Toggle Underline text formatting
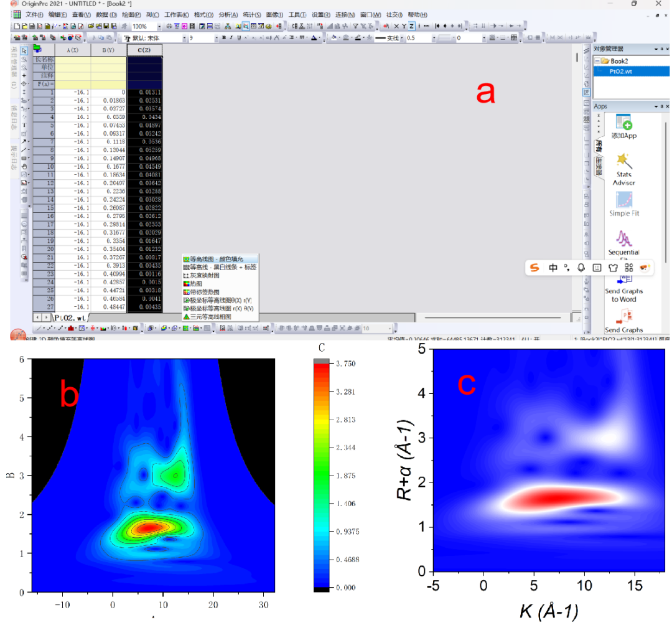The image size is (672, 625). [x=239, y=38]
